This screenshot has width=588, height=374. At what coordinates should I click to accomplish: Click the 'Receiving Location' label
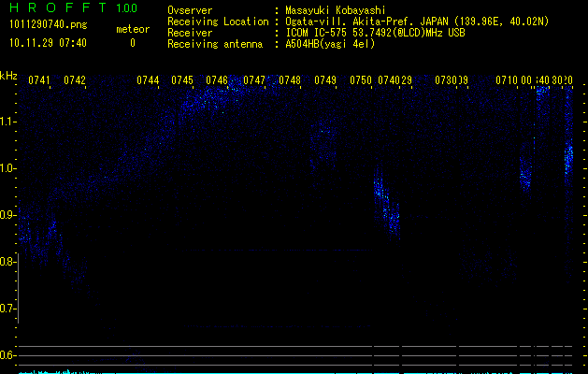(x=218, y=22)
